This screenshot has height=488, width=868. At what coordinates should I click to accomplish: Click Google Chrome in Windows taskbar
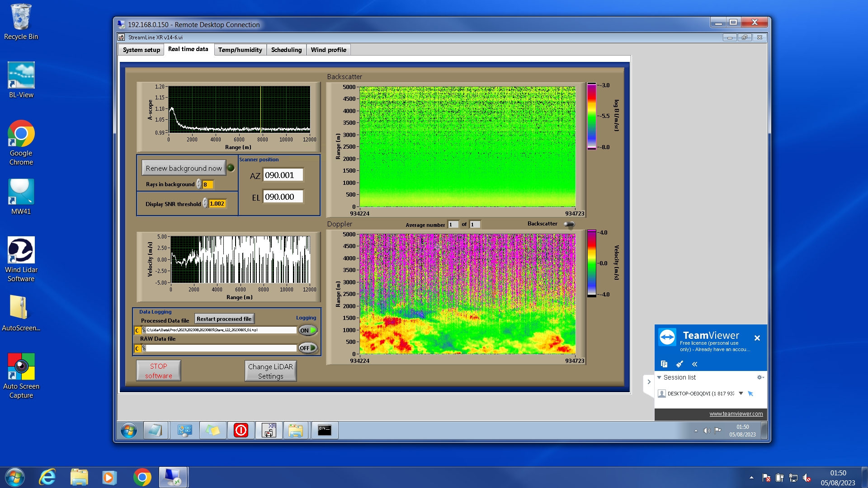[142, 477]
